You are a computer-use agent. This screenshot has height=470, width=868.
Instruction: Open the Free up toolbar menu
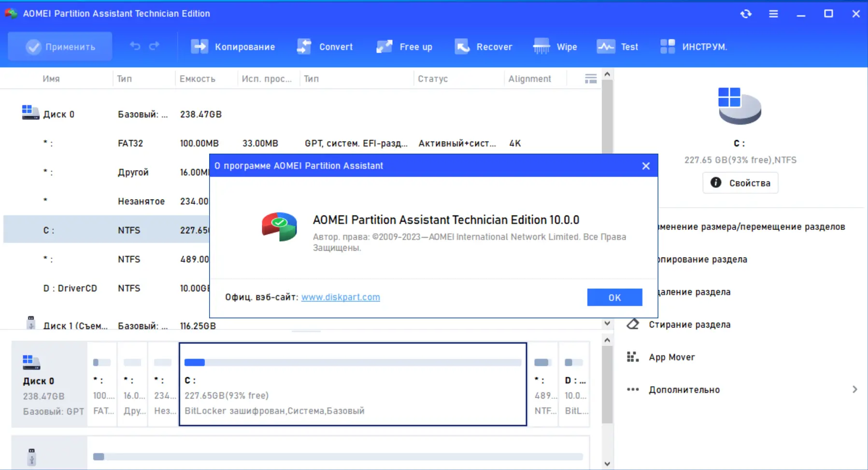[404, 47]
